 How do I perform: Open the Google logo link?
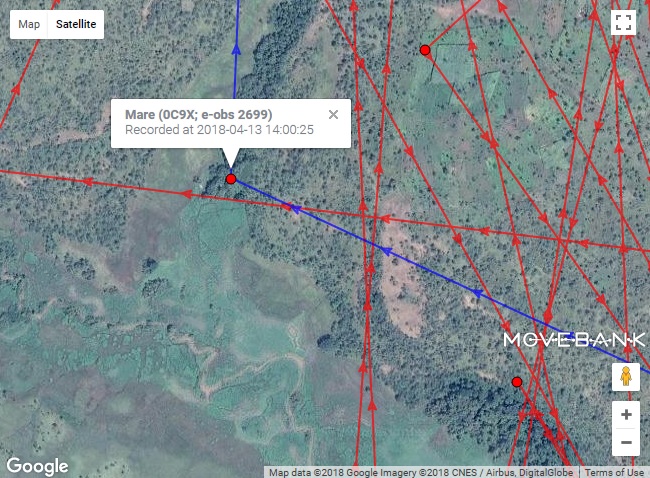pos(37,466)
